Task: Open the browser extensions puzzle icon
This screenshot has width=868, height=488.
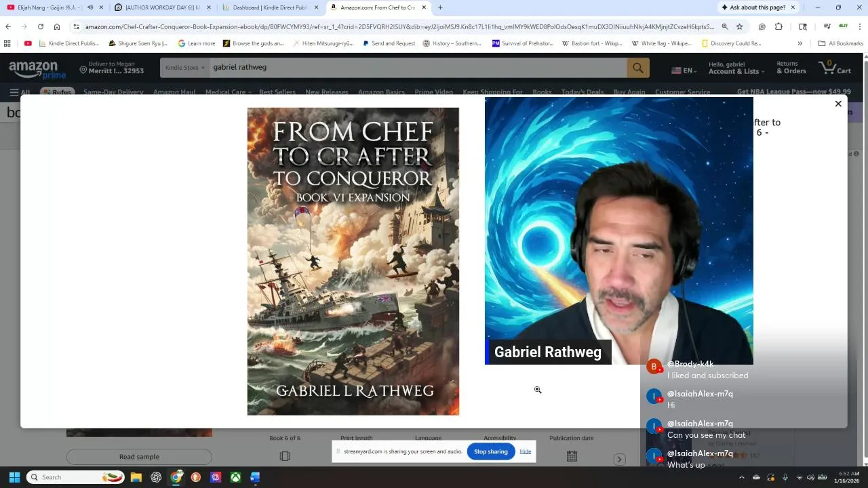Action: tap(778, 26)
